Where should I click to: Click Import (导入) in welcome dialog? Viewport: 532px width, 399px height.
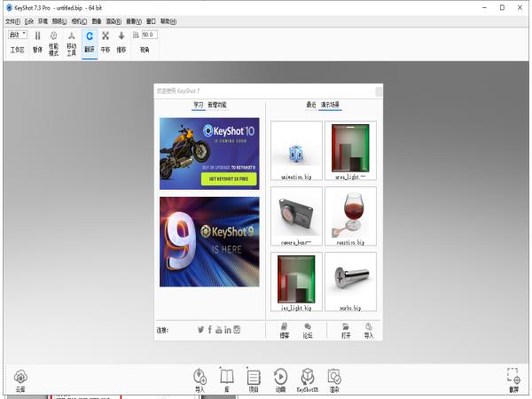tap(369, 331)
